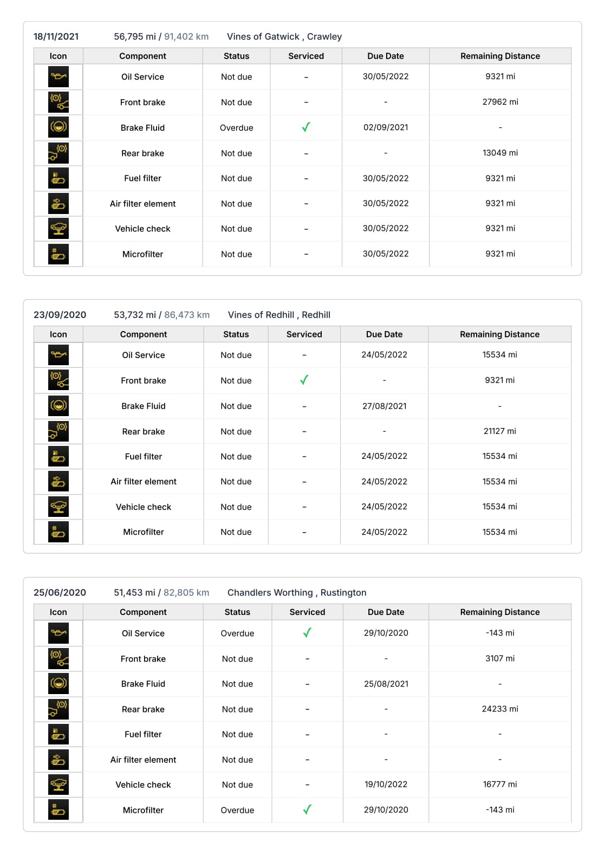Click Air filter element icon in 18/11/2021 record
Screen dimensions: 611x868
click(x=58, y=204)
